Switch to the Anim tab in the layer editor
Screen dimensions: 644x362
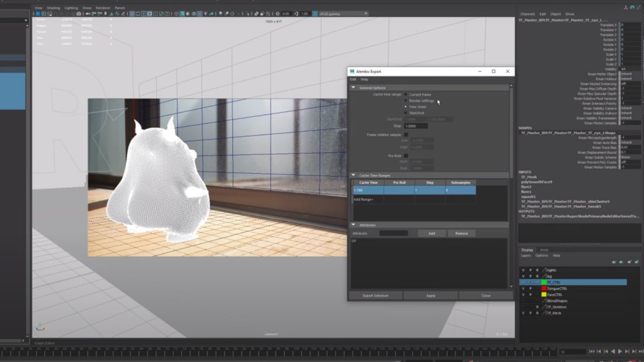pos(544,250)
